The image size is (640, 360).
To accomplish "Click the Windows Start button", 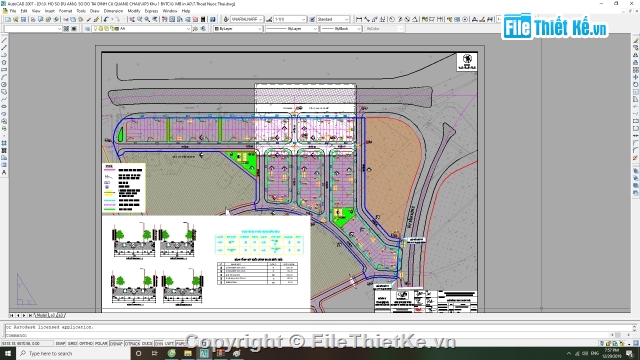I will [8, 353].
